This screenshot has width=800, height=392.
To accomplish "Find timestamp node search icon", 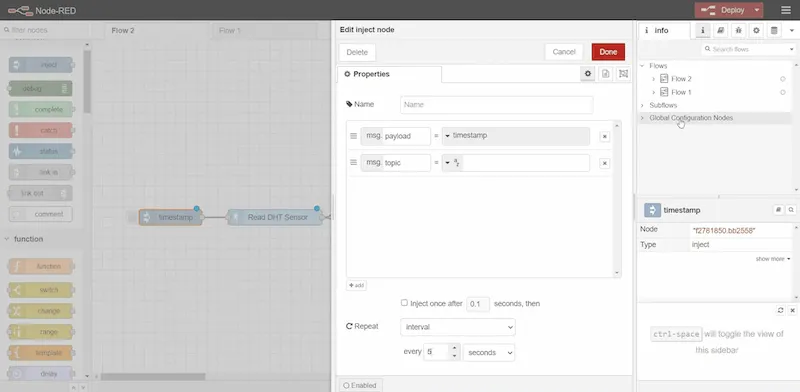I will pos(791,210).
